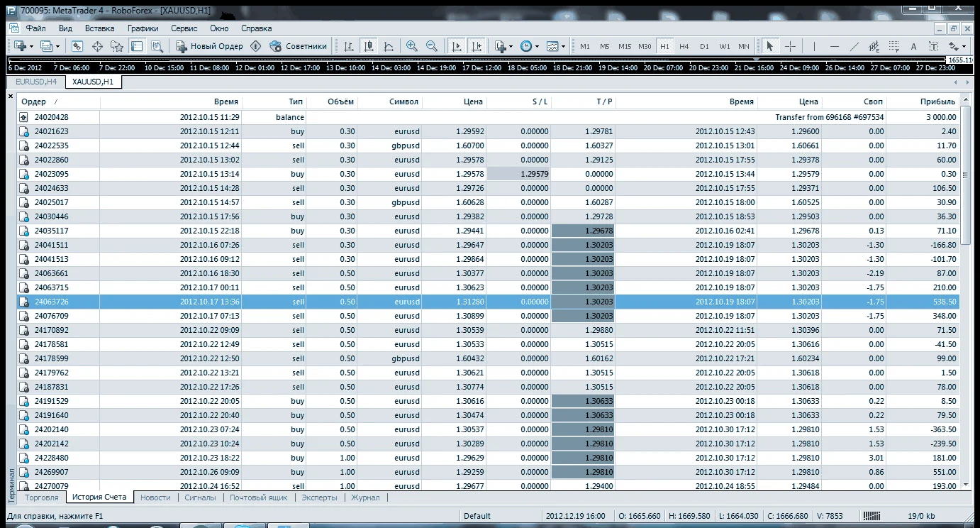The width and height of the screenshot is (980, 528).
Task: Click the Новый Ордер button
Action: [x=209, y=46]
